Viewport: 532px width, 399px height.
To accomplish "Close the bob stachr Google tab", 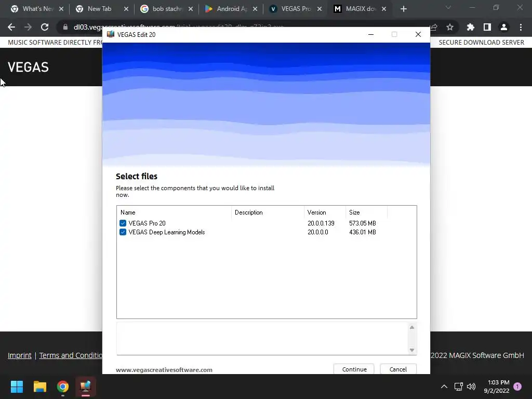I will [191, 9].
